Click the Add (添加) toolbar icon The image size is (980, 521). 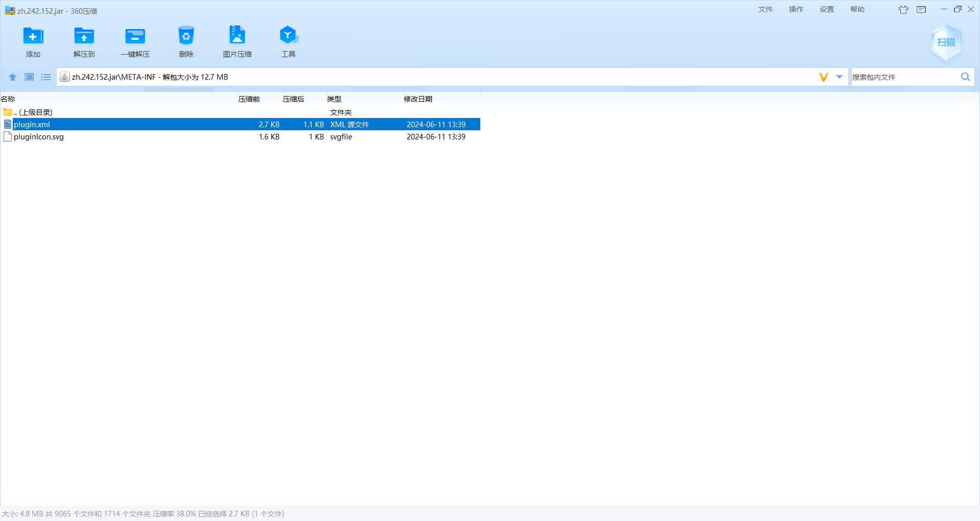tap(33, 37)
